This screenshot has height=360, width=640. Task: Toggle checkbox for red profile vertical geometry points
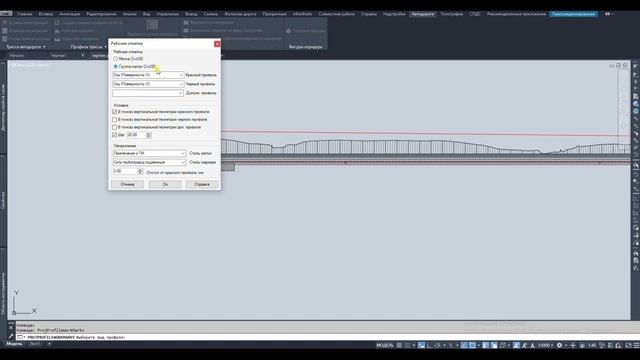pos(115,112)
